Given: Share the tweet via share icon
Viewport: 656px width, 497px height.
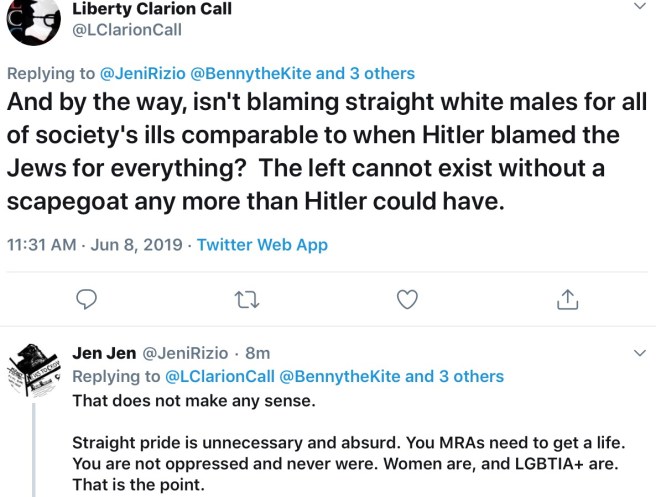Looking at the screenshot, I should coord(566,299).
